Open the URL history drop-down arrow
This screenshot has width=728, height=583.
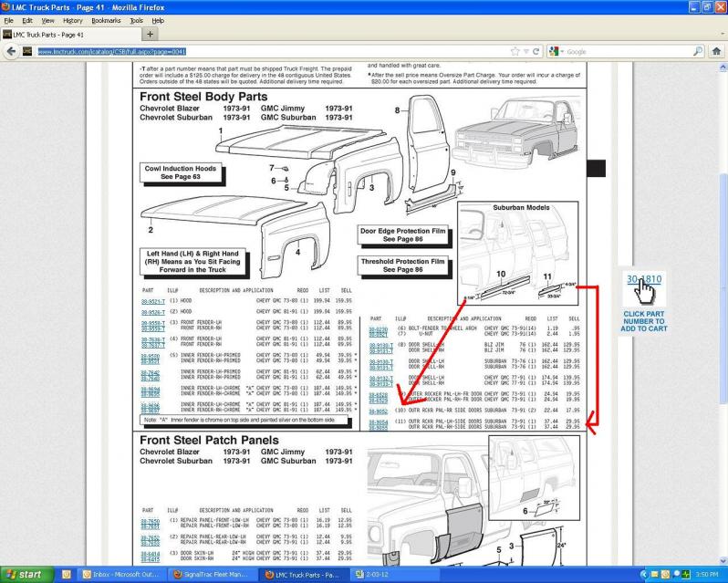pos(526,51)
